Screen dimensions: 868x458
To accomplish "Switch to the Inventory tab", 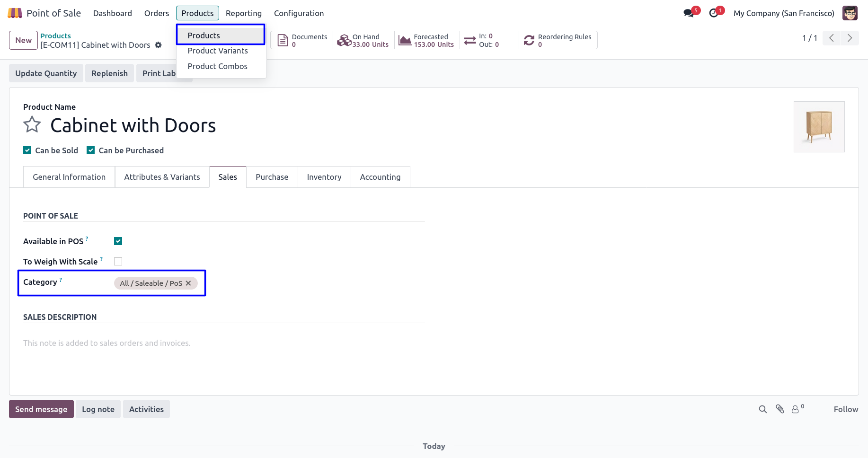I will pyautogui.click(x=324, y=177).
